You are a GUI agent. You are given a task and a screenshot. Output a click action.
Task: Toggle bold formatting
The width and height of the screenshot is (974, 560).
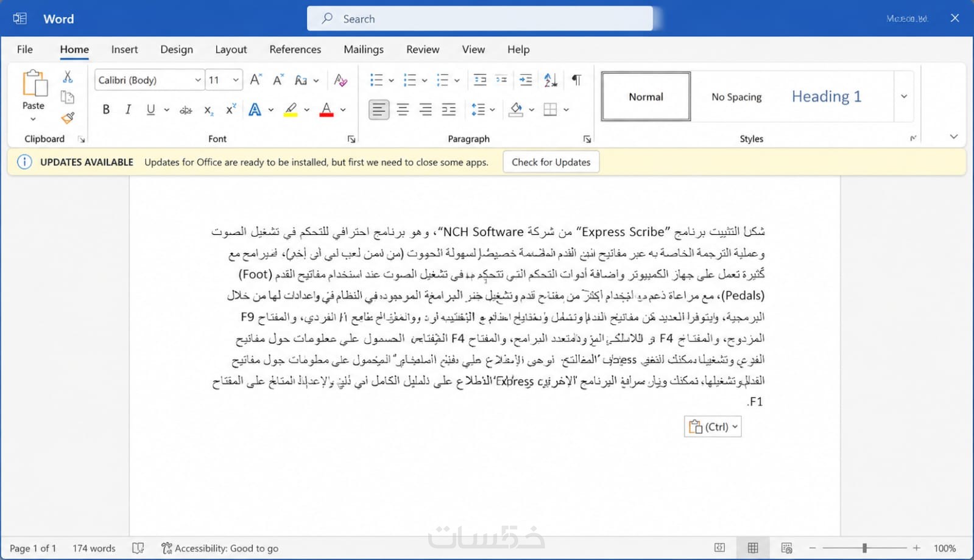(x=106, y=110)
